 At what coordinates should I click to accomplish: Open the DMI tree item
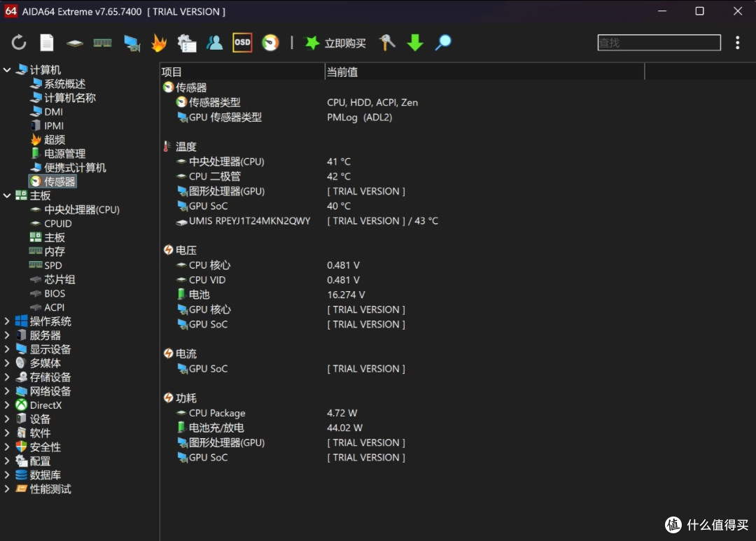47,112
